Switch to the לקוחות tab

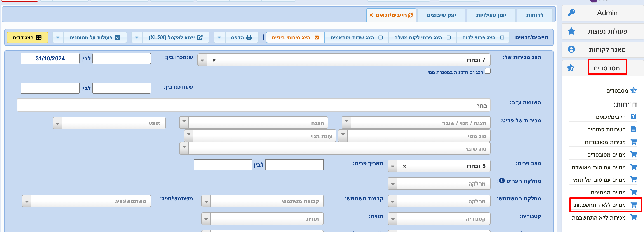tap(535, 15)
